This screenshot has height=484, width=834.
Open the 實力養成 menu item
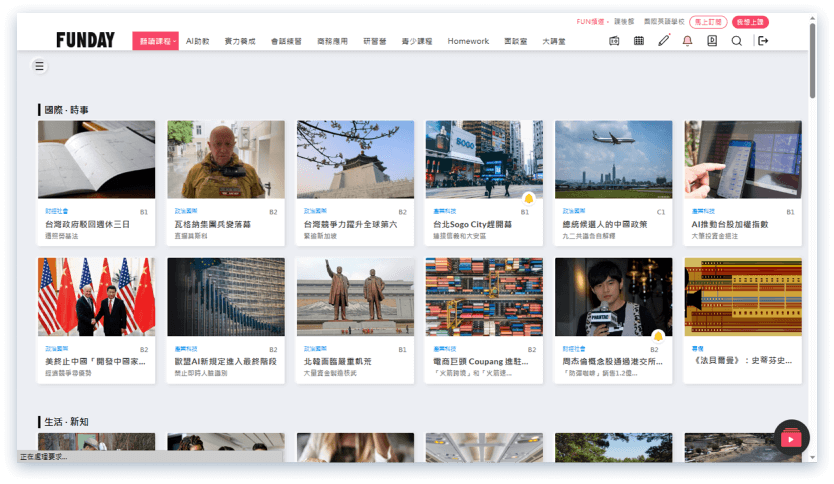coord(240,41)
